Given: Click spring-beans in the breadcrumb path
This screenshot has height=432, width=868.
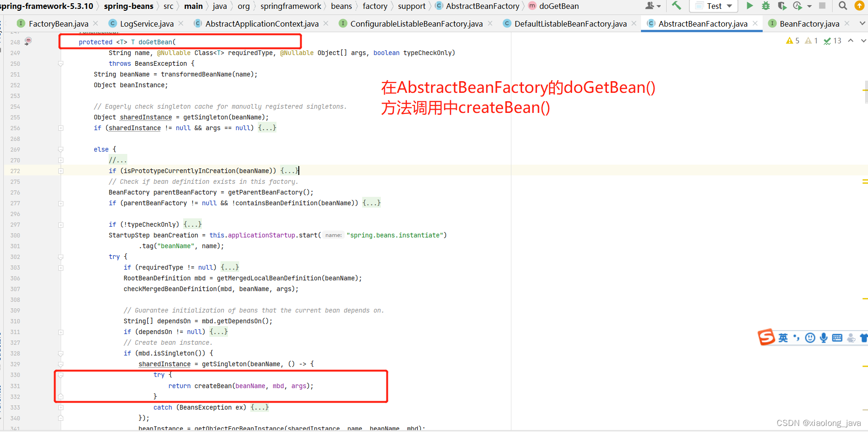Looking at the screenshot, I should click(129, 6).
